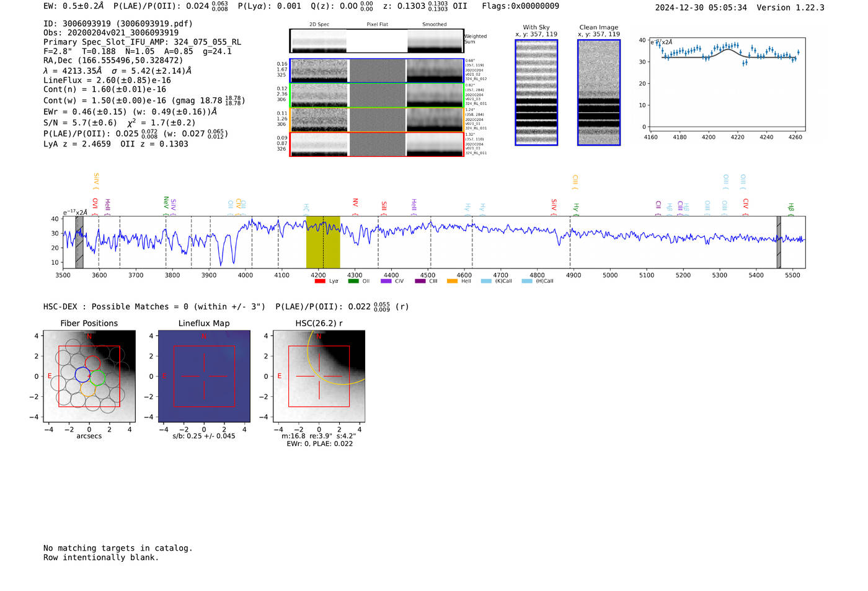The width and height of the screenshot is (868, 591).
Task: Select the CIV legend swatch under the spectrum
Action: [x=386, y=282]
